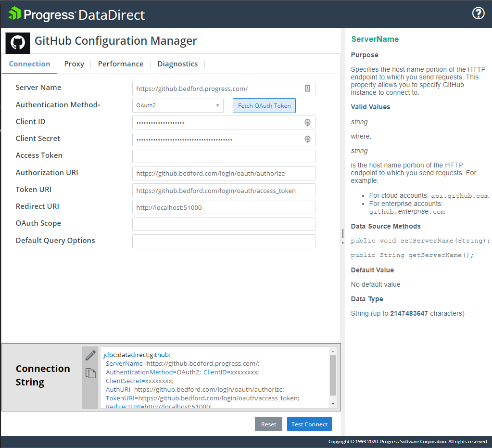
Task: Click 'TokenURI' in the connection string
Action: tap(120, 398)
